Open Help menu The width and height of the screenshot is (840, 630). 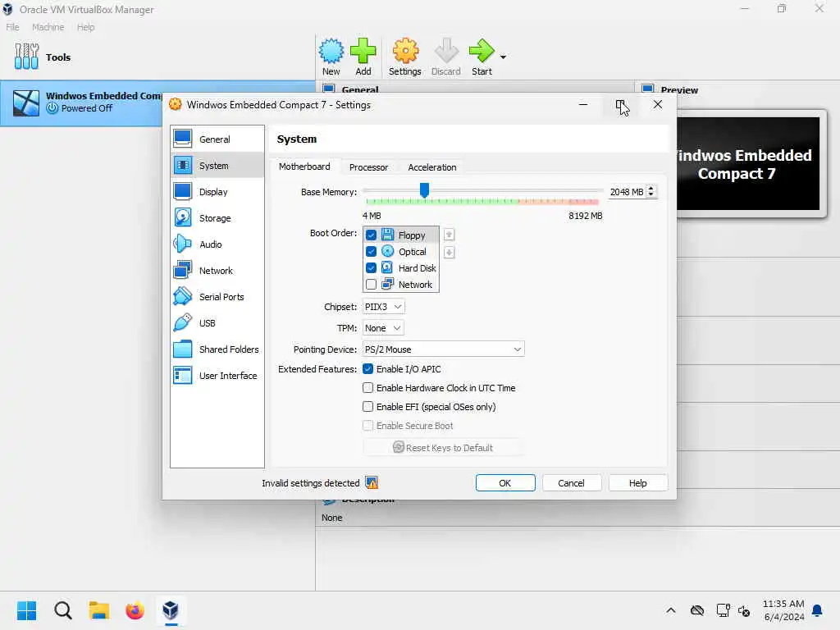click(x=85, y=27)
